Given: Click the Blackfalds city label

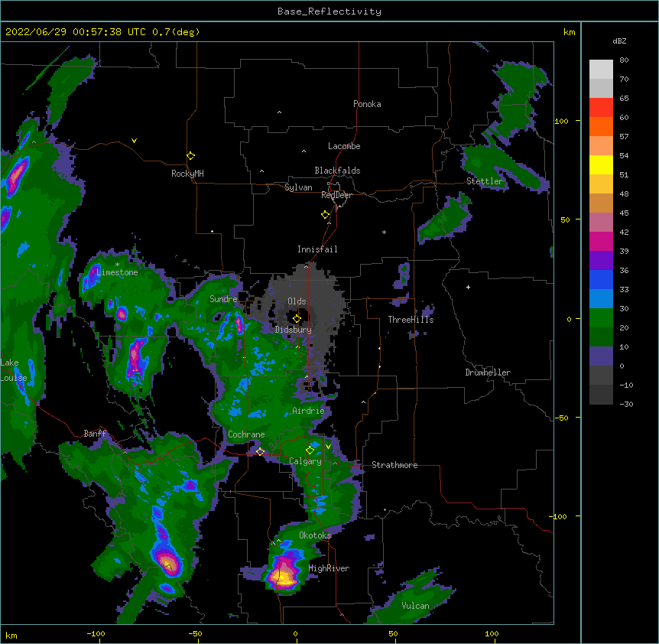Looking at the screenshot, I should pos(337,171).
